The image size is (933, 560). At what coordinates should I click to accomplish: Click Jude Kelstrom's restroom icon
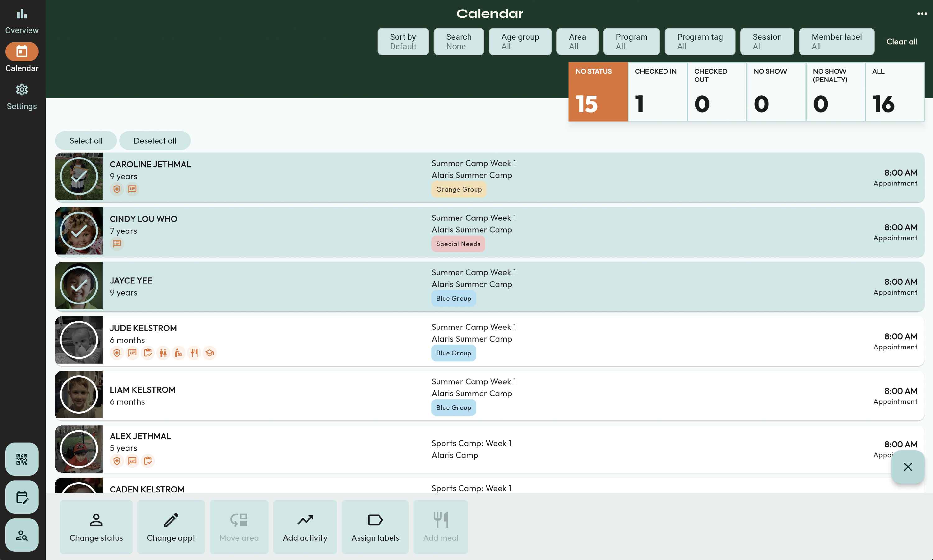click(163, 353)
